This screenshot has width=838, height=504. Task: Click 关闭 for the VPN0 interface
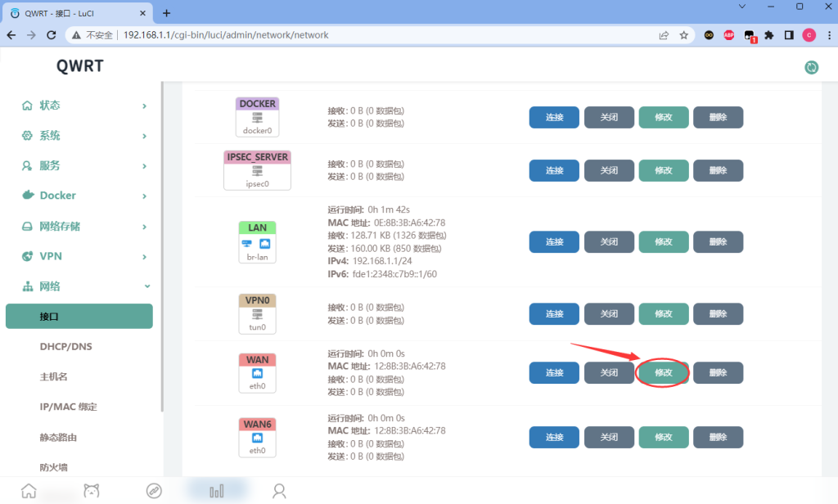pyautogui.click(x=609, y=313)
